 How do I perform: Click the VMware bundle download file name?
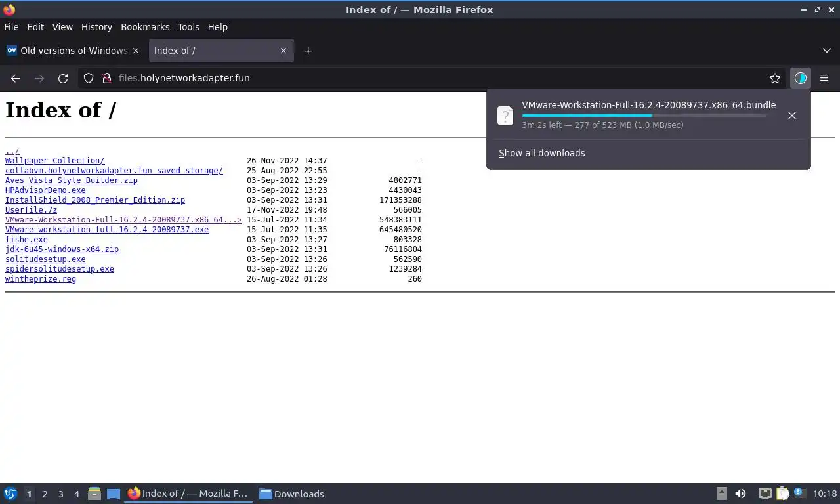pos(649,105)
